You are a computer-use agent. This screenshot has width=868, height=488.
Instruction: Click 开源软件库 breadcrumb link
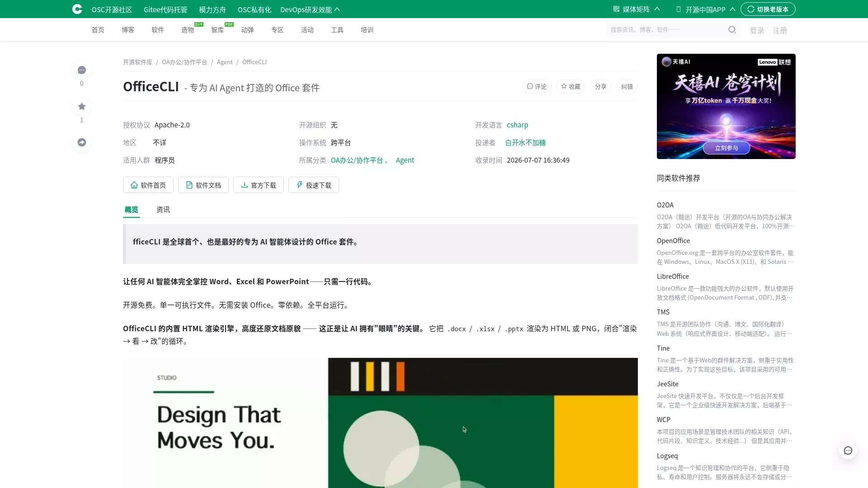[x=137, y=62]
